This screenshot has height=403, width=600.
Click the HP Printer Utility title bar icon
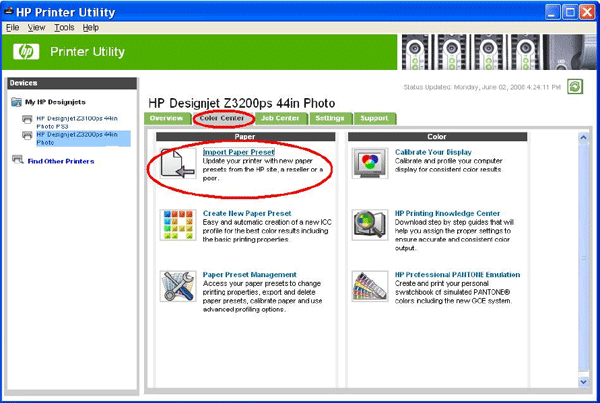click(8, 12)
